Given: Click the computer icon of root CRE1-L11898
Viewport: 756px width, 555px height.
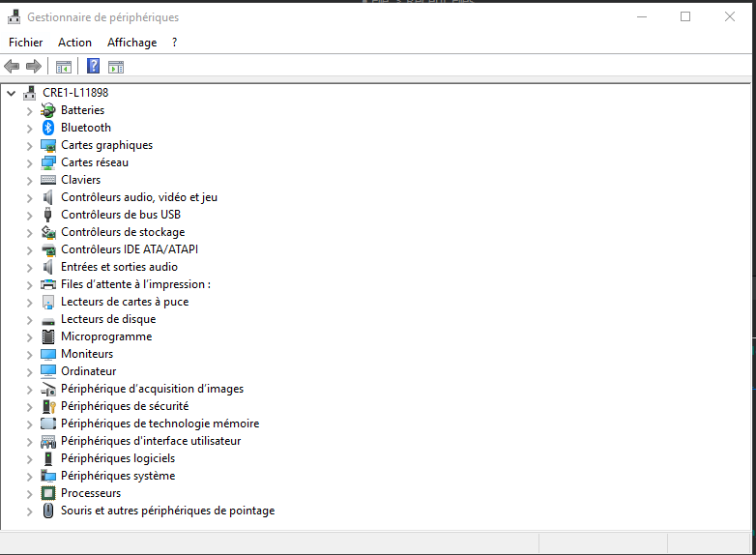Looking at the screenshot, I should (30, 93).
